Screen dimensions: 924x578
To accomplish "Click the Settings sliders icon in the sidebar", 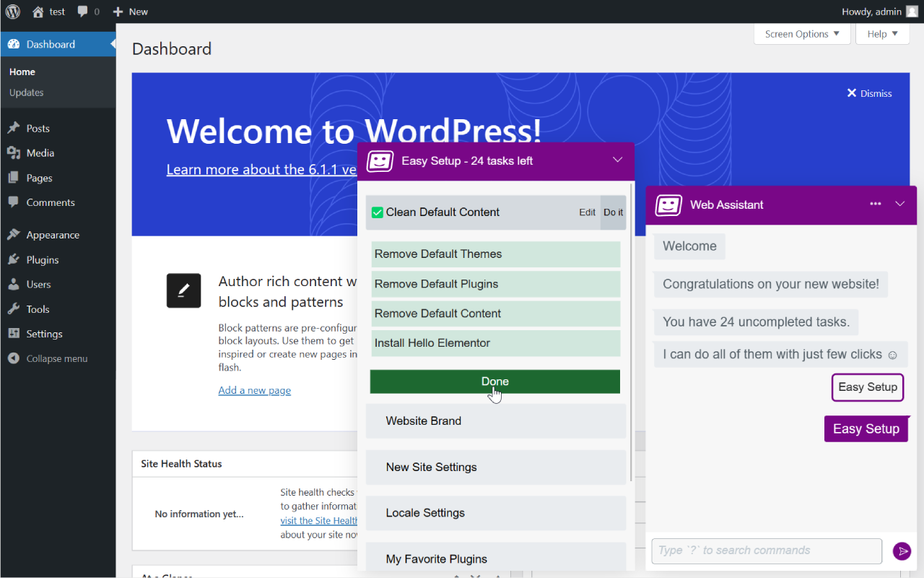I will tap(14, 334).
